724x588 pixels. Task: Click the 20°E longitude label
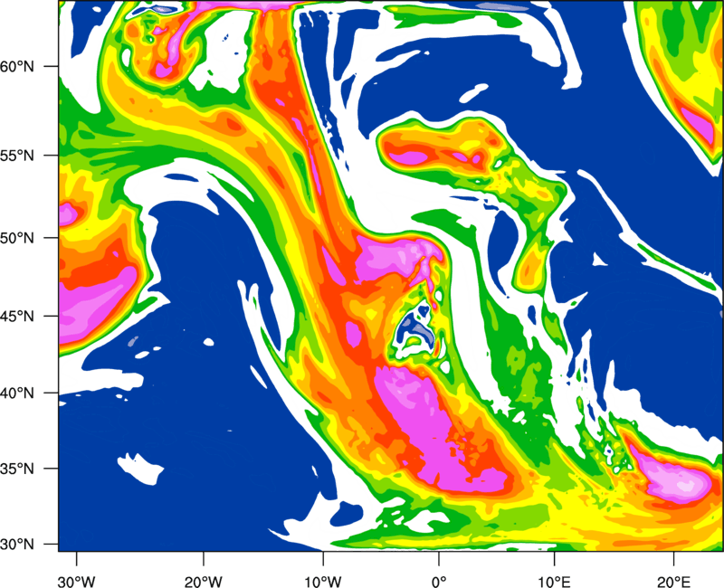tap(673, 581)
